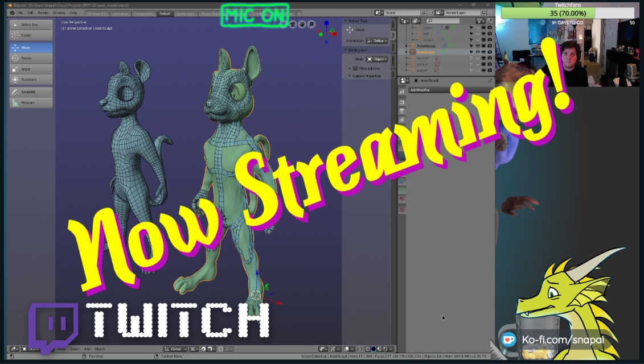Toggle AsterRetopo visibility eye
The image size is (644, 364).
point(478,46)
